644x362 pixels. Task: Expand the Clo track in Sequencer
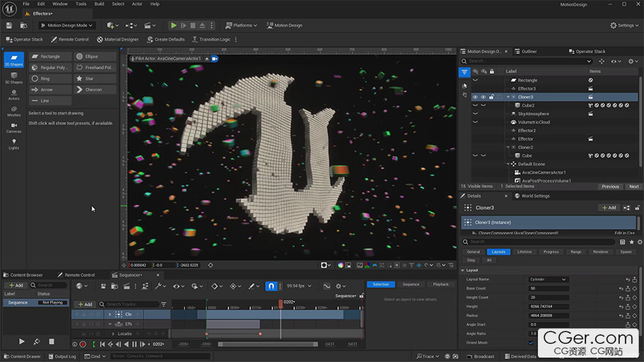110,314
